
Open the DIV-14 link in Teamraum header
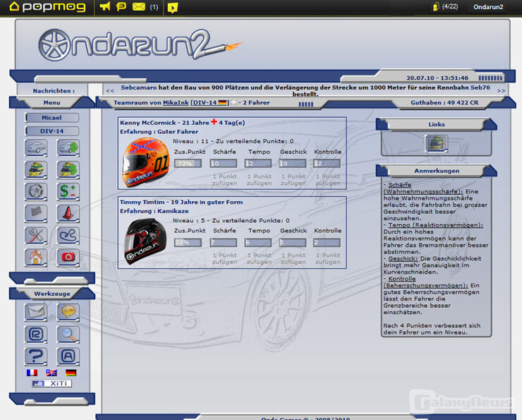coord(210,102)
